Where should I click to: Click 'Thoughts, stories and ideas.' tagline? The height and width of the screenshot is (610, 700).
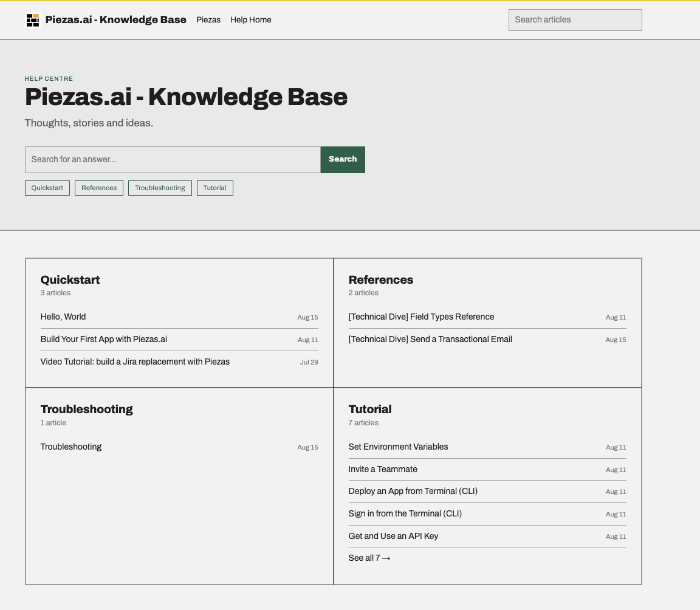click(89, 123)
